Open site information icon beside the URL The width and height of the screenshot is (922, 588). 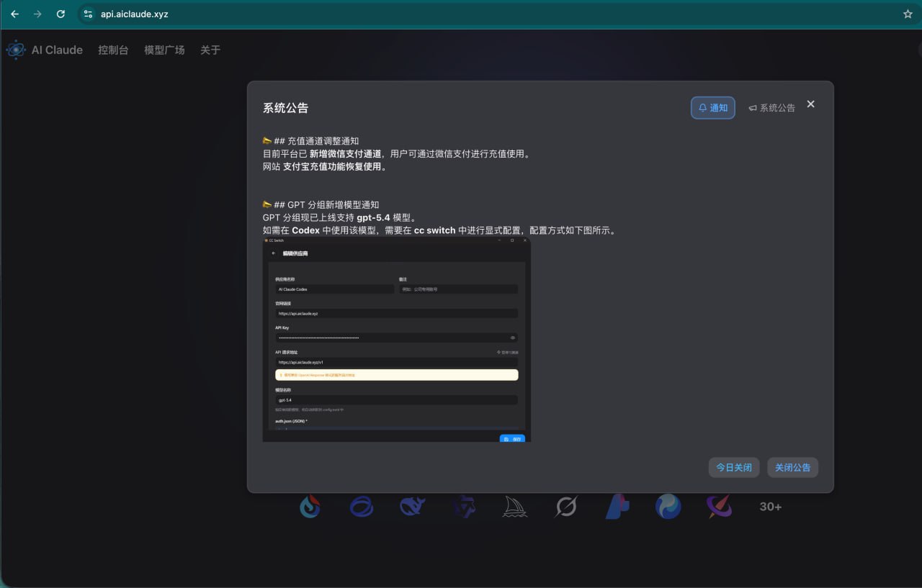coord(88,14)
